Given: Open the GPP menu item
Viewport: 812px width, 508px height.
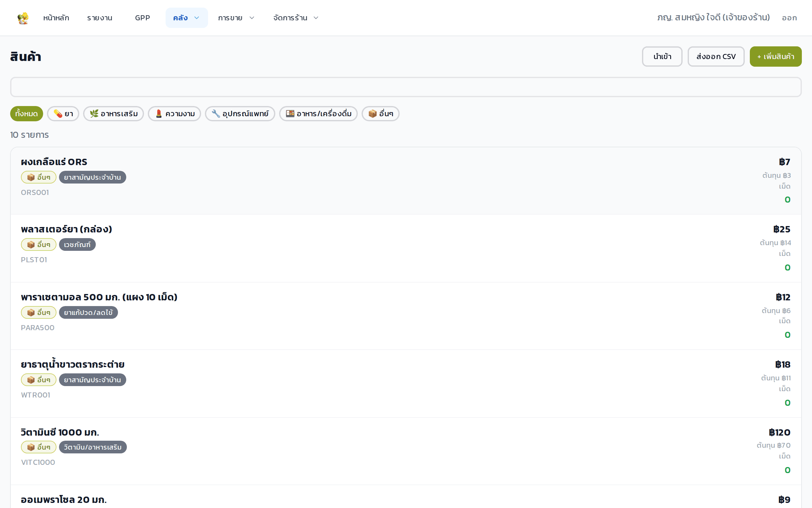Looking at the screenshot, I should (x=142, y=18).
